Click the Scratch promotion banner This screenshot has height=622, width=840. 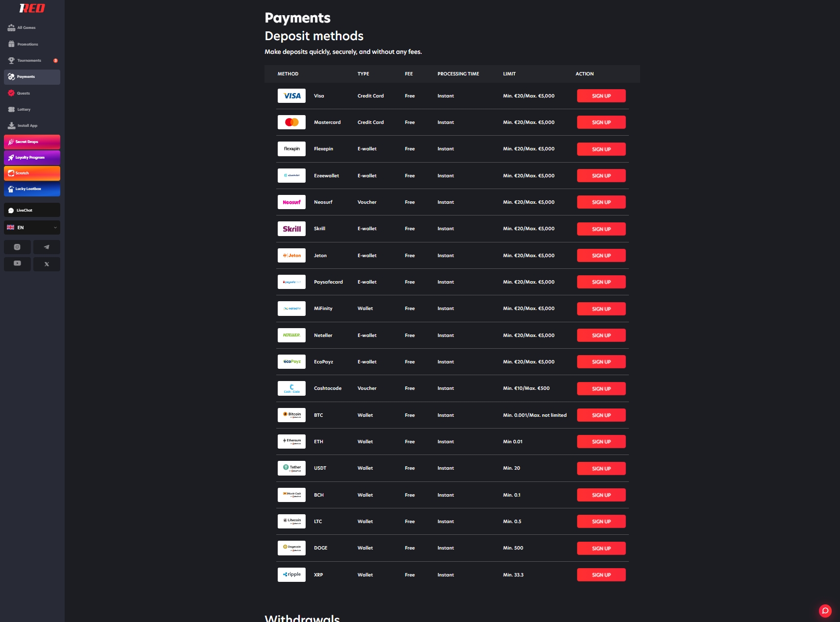32,173
